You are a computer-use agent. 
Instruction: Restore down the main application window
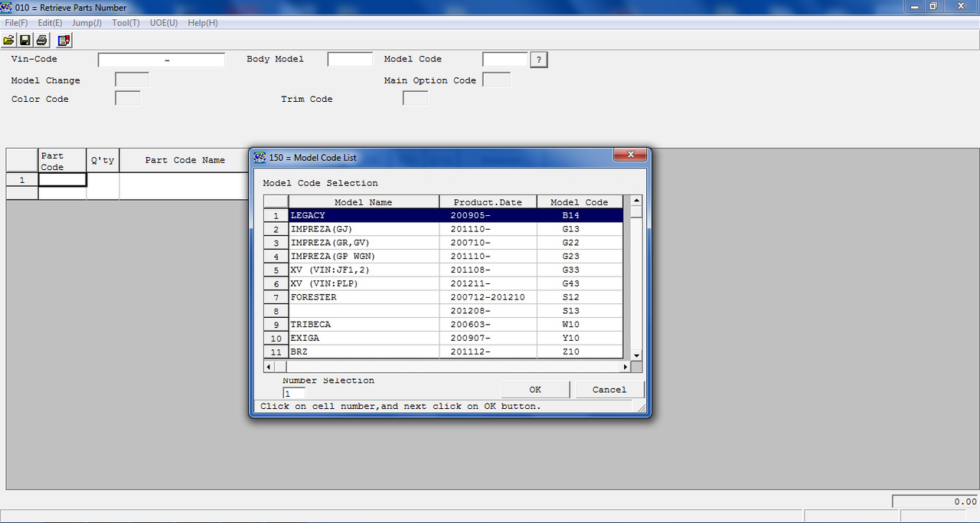pos(933,6)
